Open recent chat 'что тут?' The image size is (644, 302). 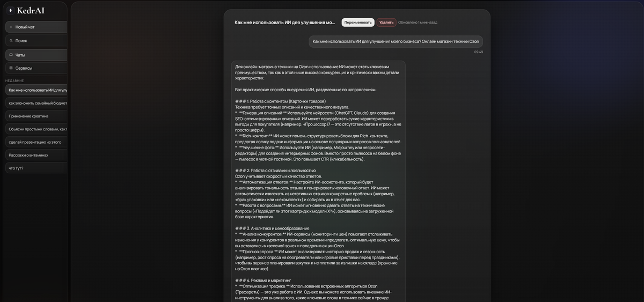36,168
